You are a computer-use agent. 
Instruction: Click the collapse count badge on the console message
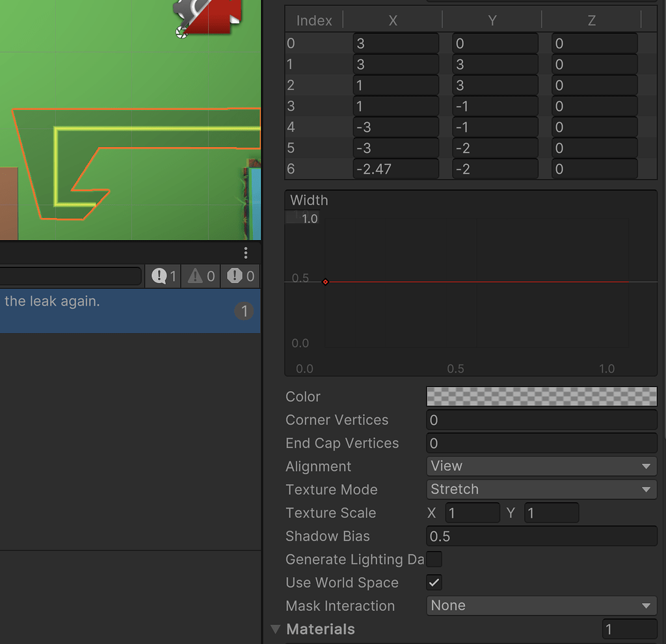click(244, 311)
